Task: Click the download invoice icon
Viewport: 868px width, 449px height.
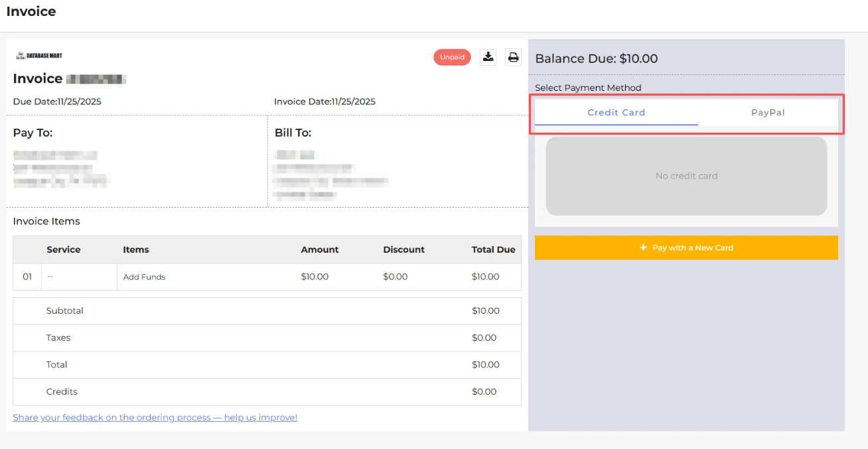Action: pyautogui.click(x=488, y=57)
